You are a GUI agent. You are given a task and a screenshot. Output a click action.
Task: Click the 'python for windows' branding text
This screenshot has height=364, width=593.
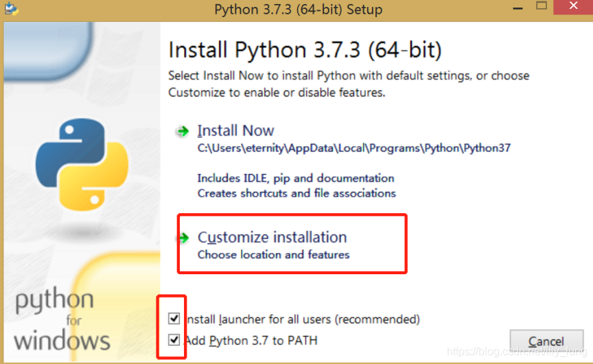pos(62,319)
